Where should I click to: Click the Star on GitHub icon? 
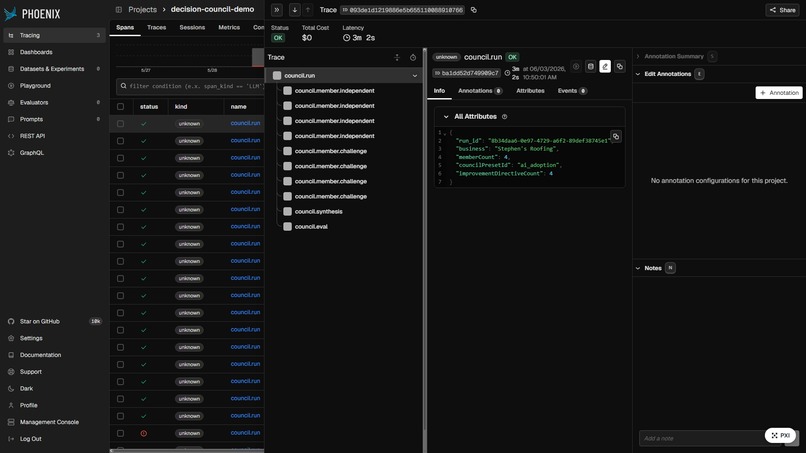coord(11,321)
